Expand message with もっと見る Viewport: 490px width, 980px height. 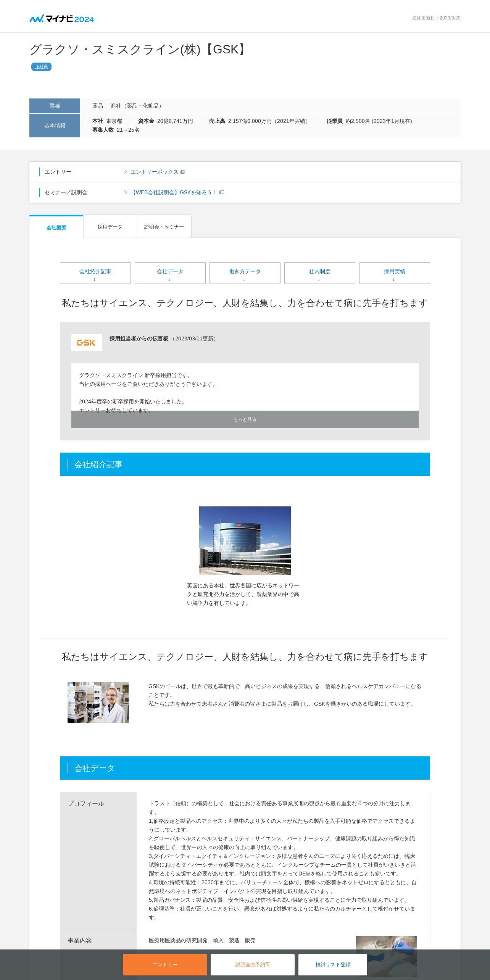(x=245, y=419)
